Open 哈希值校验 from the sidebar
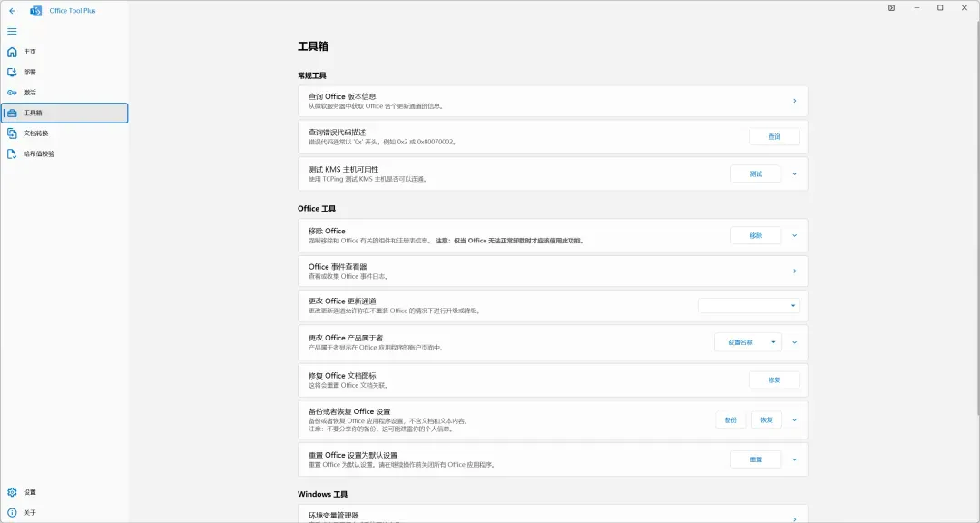Screen dimensions: 980x523 64,153
